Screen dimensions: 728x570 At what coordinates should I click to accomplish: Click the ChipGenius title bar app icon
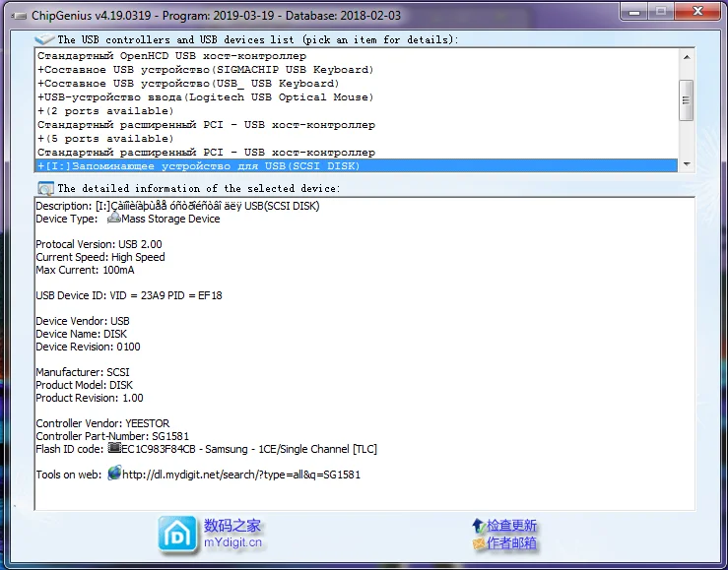click(19, 16)
